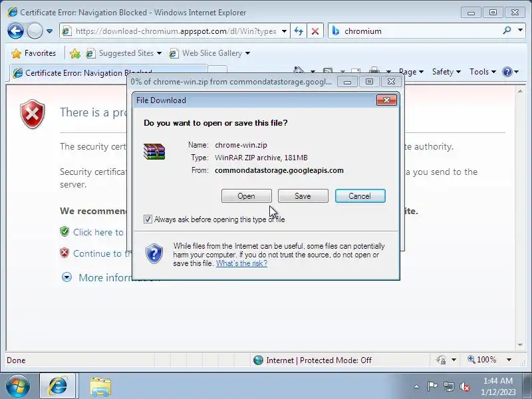Image resolution: width=532 pixels, height=399 pixels.
Task: Open the Tools menu
Action: click(x=483, y=72)
